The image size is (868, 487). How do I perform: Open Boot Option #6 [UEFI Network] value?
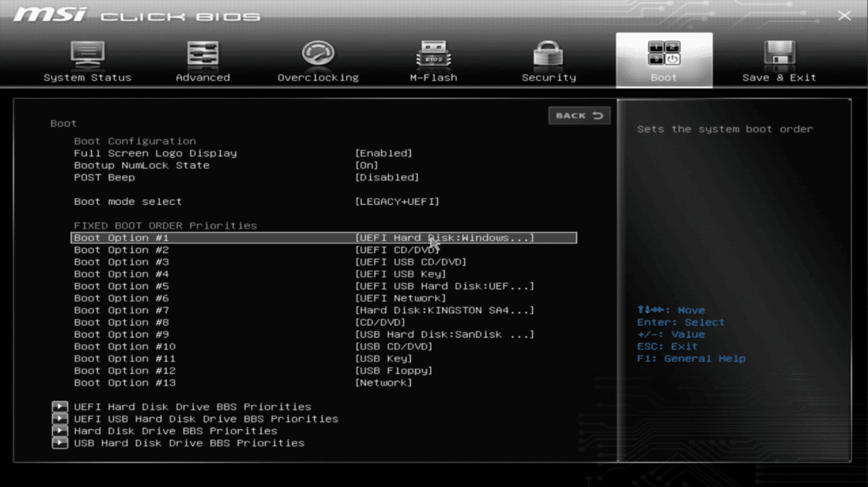click(400, 298)
